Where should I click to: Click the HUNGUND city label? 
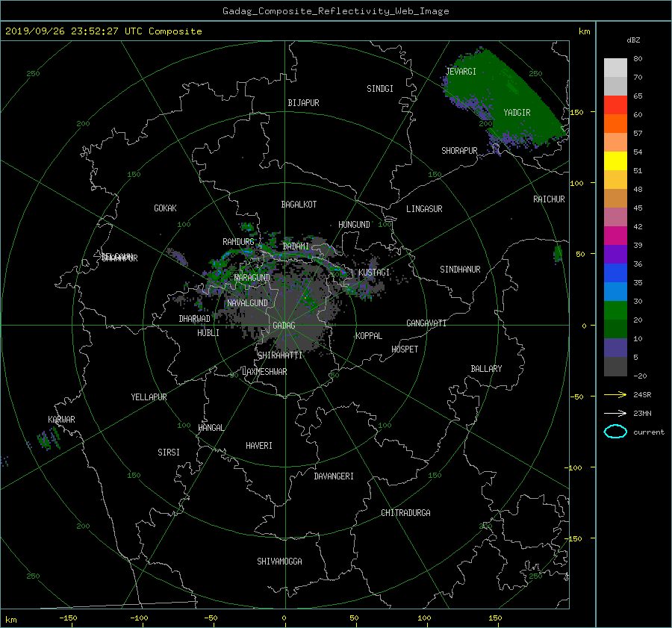(354, 225)
